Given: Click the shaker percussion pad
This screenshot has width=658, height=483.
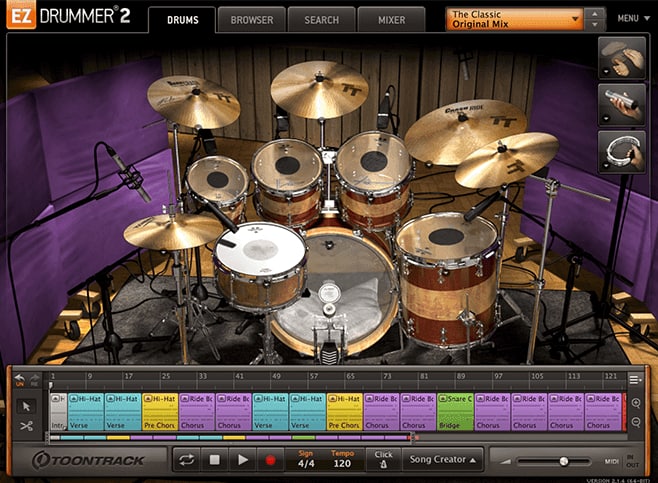Looking at the screenshot, I should tap(621, 104).
